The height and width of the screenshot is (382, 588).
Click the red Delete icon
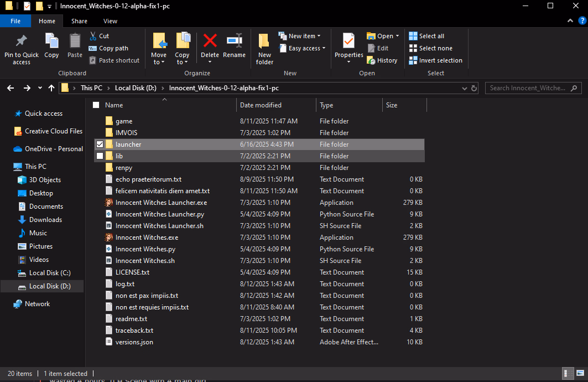pyautogui.click(x=210, y=42)
